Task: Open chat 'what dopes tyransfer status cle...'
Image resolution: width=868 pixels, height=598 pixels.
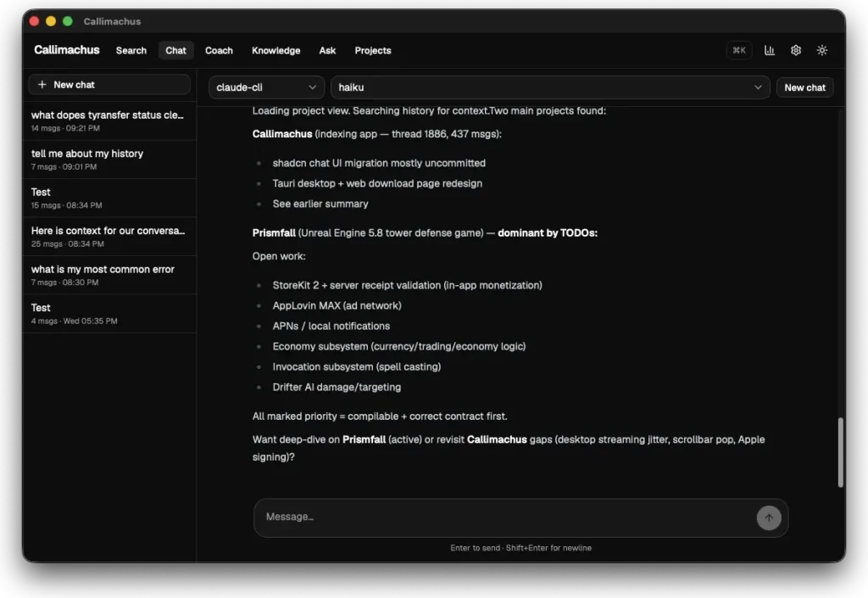Action: click(x=109, y=120)
